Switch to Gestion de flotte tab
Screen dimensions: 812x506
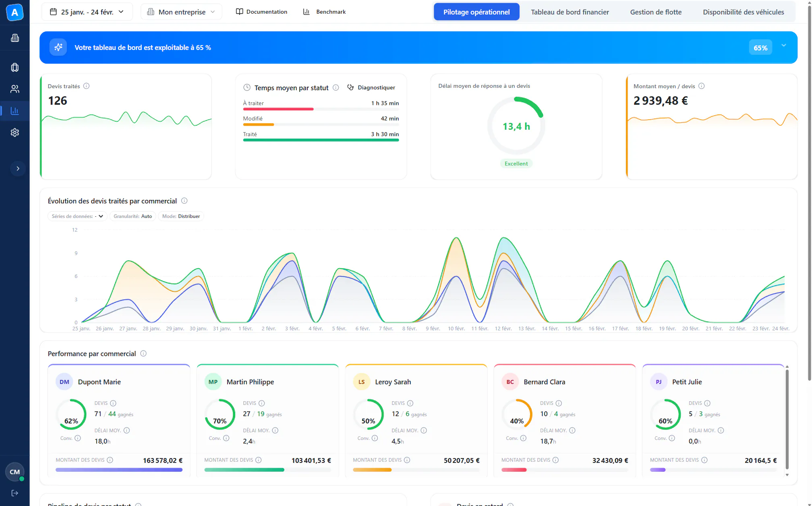(x=656, y=12)
